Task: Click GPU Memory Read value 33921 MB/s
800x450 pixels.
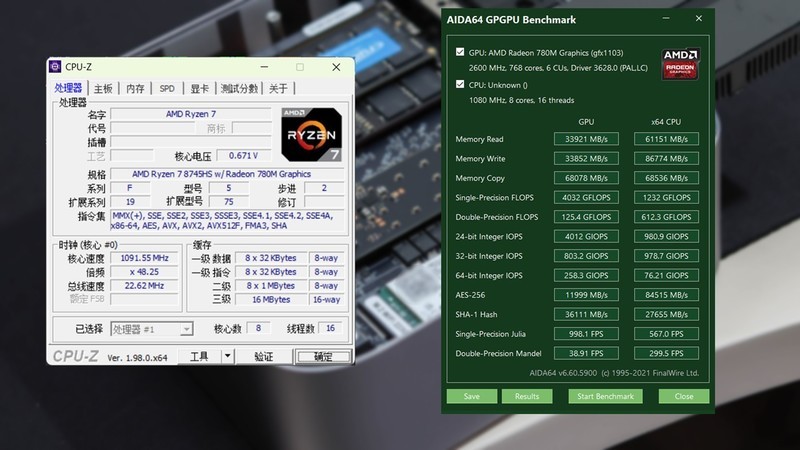Action: click(x=586, y=139)
